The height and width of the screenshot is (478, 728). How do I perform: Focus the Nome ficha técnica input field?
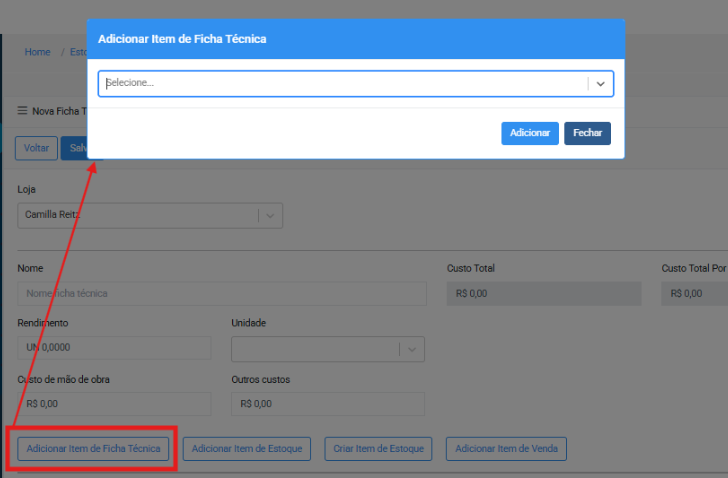point(222,293)
